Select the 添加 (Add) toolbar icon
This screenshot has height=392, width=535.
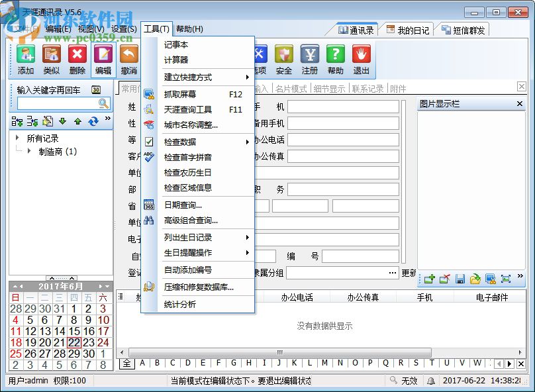(25, 60)
